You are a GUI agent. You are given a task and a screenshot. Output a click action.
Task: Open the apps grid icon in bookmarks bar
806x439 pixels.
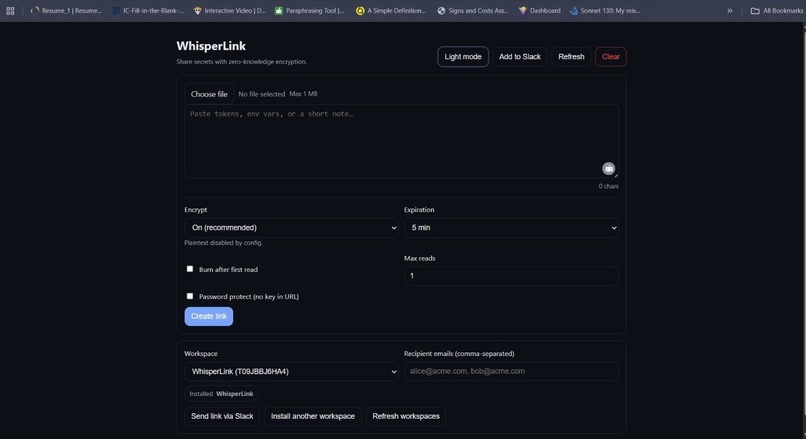coord(10,10)
